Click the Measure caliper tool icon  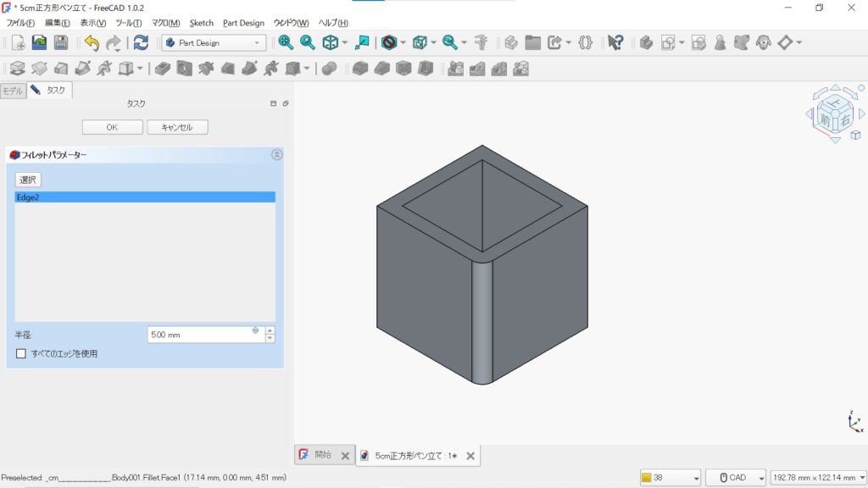481,42
